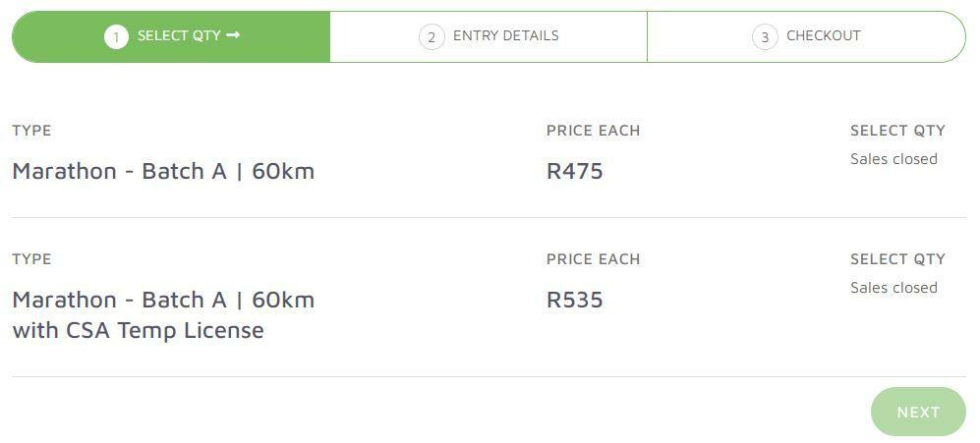Screen dimensions: 980x443
Task: Click the step 1 number circle
Action: (116, 37)
